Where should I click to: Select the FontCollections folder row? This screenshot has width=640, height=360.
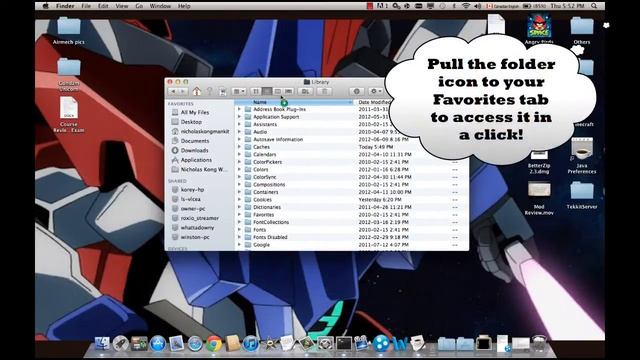click(x=352, y=222)
